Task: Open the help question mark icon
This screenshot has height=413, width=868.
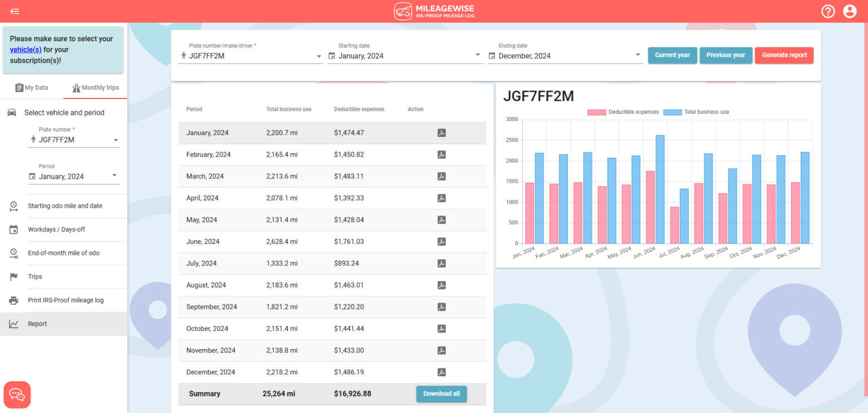Action: click(828, 11)
